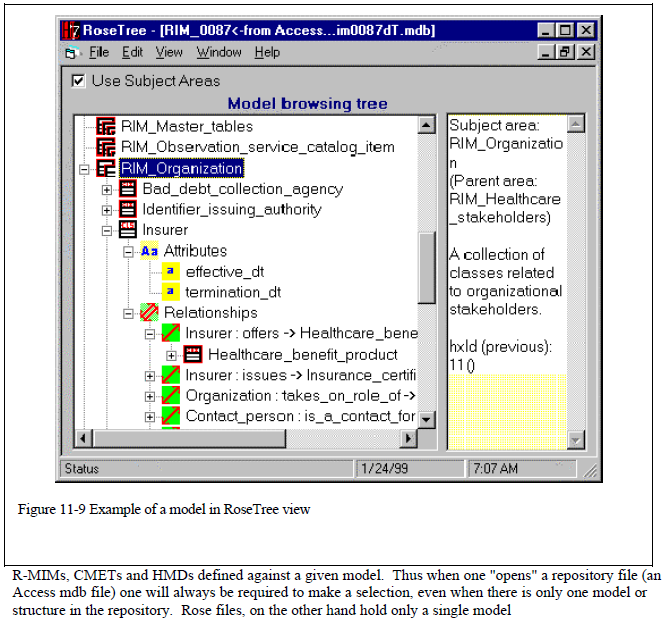Click the 7:07 AM time in status bar
665x621 pixels.
[x=495, y=469]
